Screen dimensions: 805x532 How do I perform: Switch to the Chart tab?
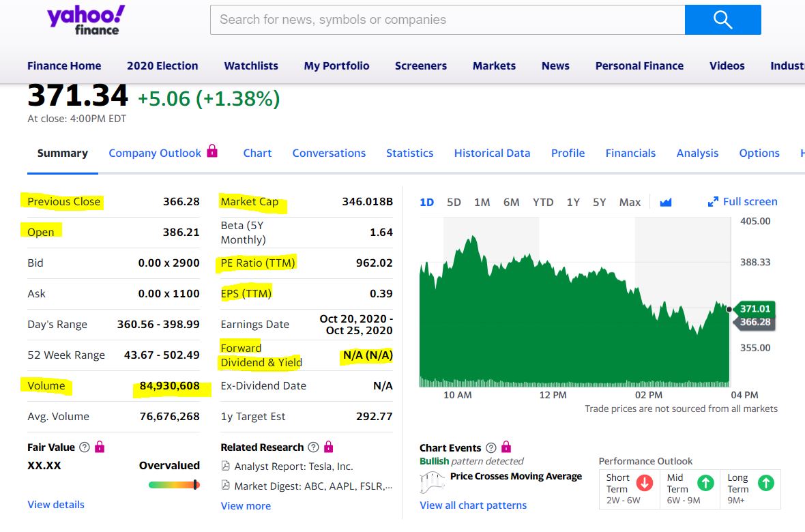pos(257,153)
